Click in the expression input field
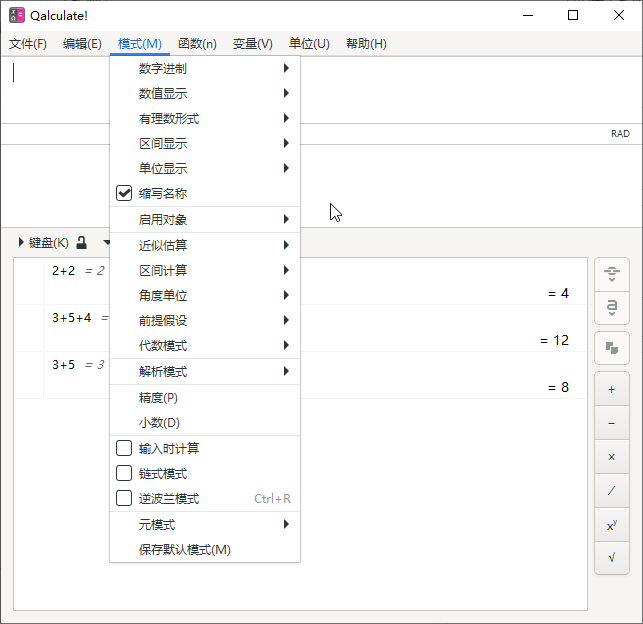 322,90
